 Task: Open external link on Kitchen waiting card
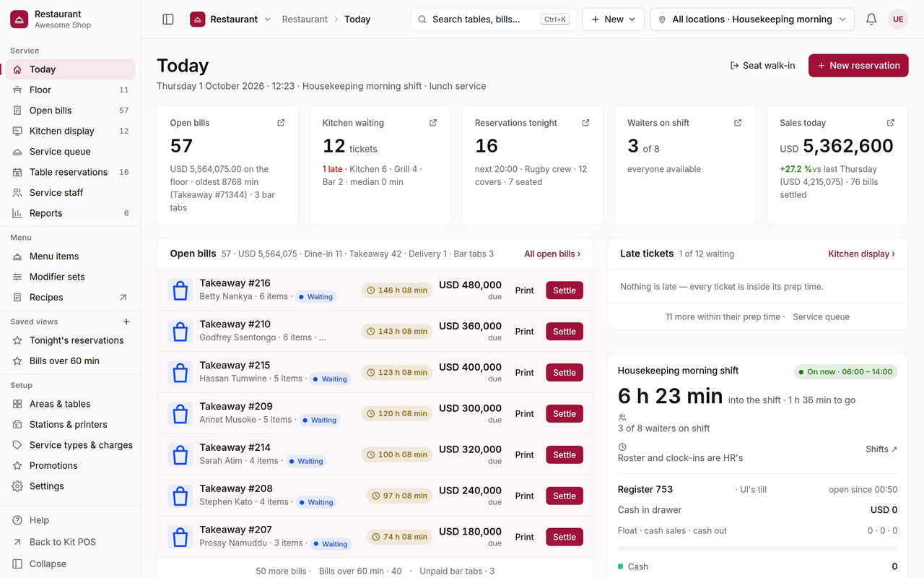click(x=433, y=123)
